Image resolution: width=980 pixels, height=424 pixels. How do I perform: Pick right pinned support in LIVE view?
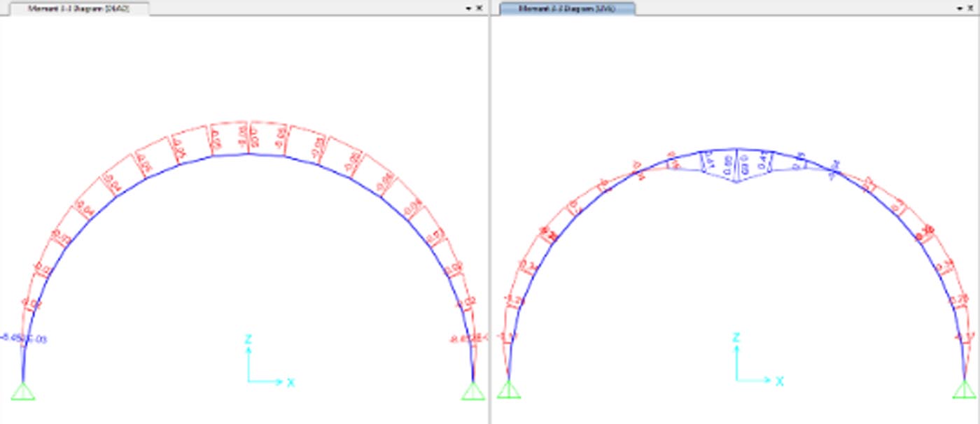[965, 390]
